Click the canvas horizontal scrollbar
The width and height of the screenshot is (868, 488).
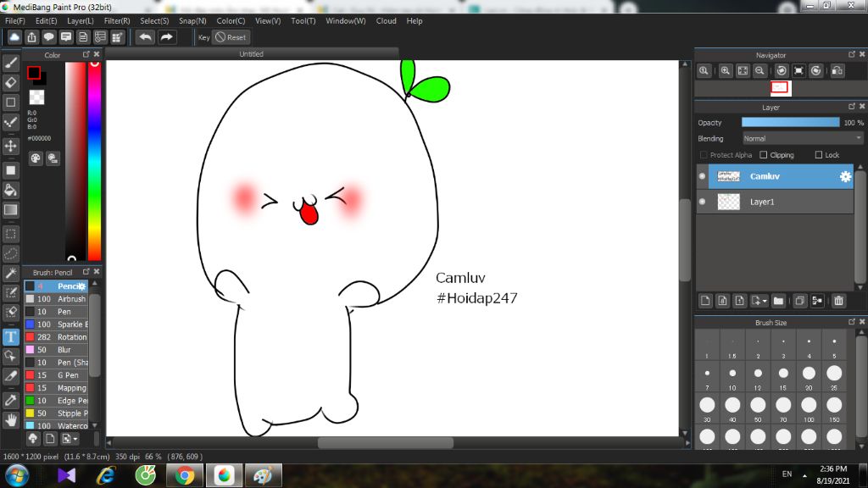point(386,443)
